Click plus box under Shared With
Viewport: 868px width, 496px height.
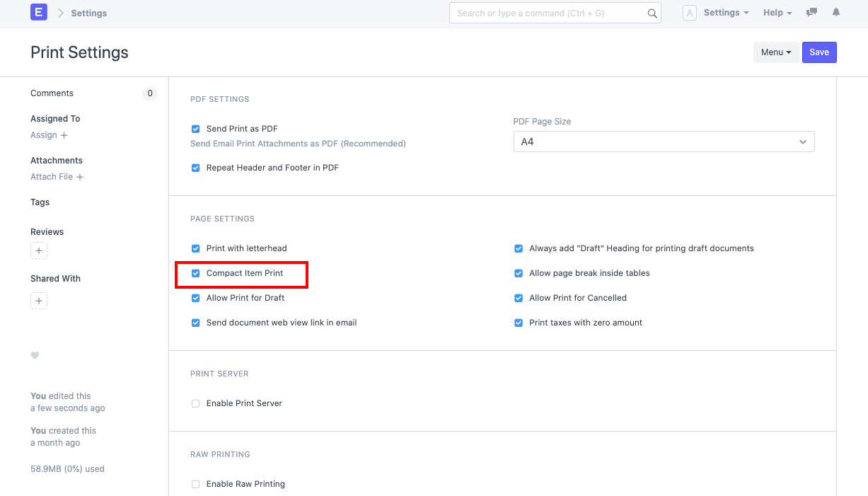click(39, 301)
